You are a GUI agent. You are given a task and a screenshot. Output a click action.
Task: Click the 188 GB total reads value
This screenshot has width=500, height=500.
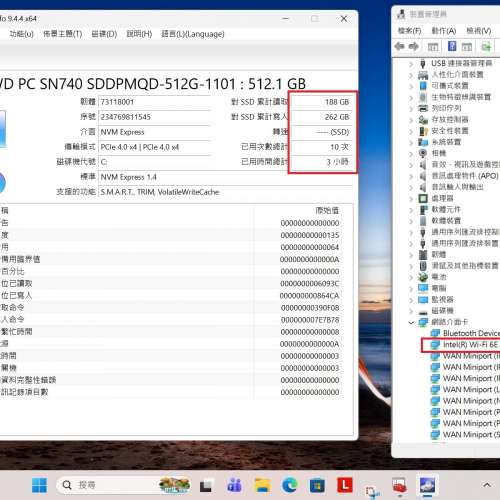[x=337, y=102]
